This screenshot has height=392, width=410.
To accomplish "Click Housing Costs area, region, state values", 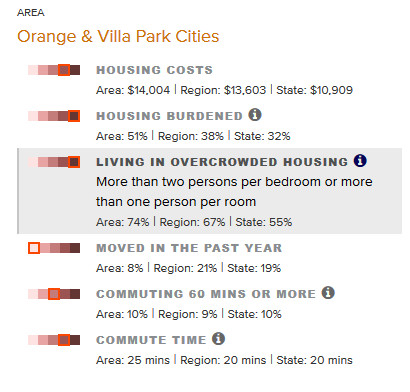I will pyautogui.click(x=224, y=90).
